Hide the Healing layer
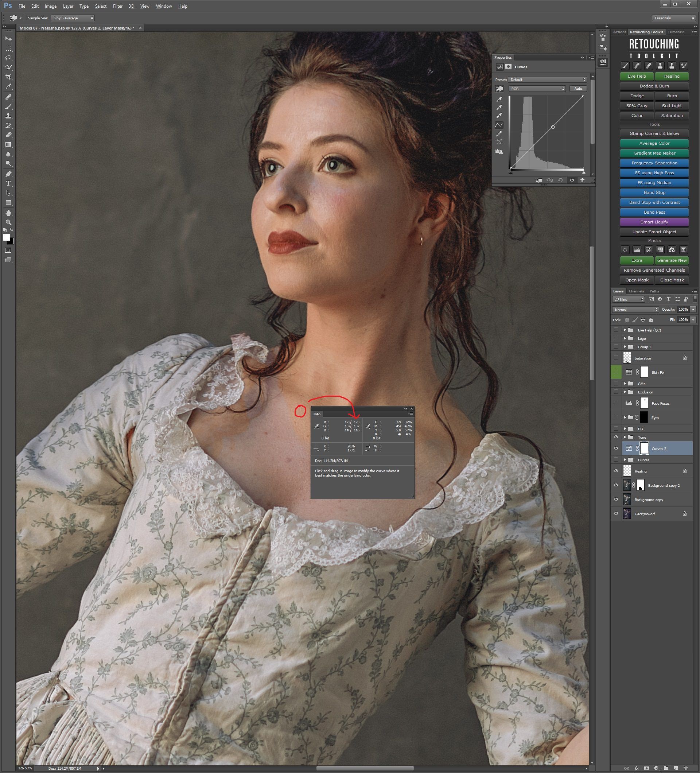 pyautogui.click(x=616, y=471)
